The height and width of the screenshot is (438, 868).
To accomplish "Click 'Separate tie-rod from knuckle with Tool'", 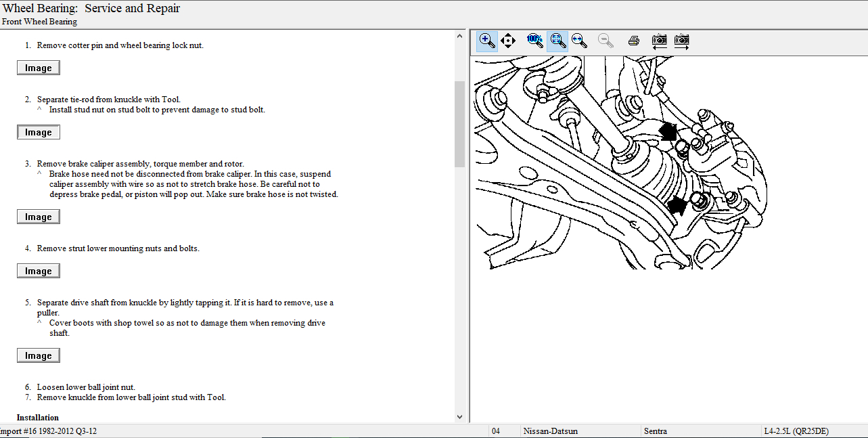I will [109, 100].
